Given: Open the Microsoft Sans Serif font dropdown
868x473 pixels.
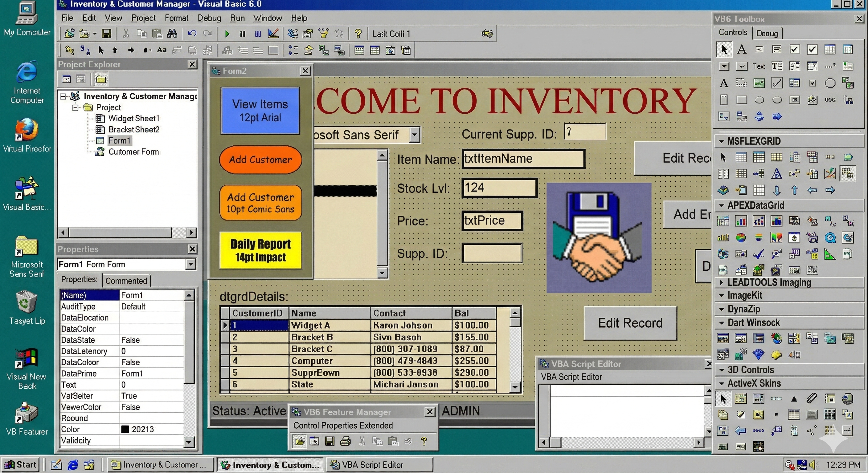Looking at the screenshot, I should coord(415,134).
